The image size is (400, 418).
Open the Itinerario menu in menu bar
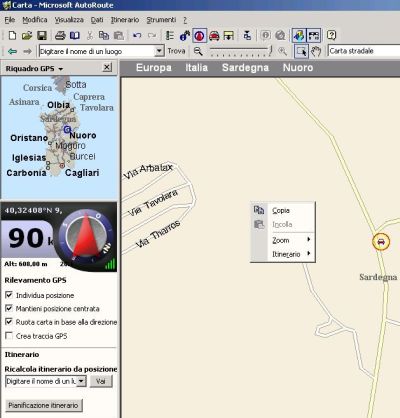tap(125, 20)
